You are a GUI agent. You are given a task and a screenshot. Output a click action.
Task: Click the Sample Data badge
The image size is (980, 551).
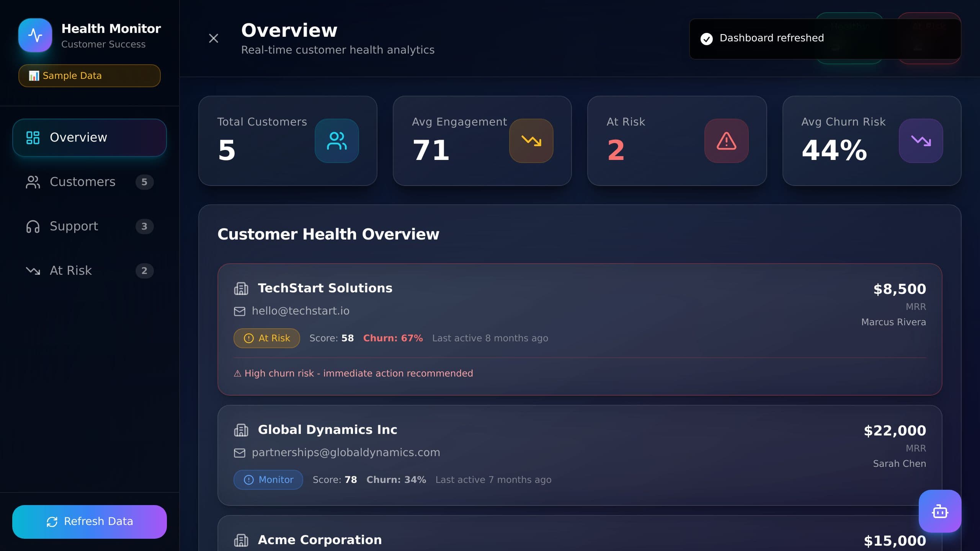click(89, 76)
